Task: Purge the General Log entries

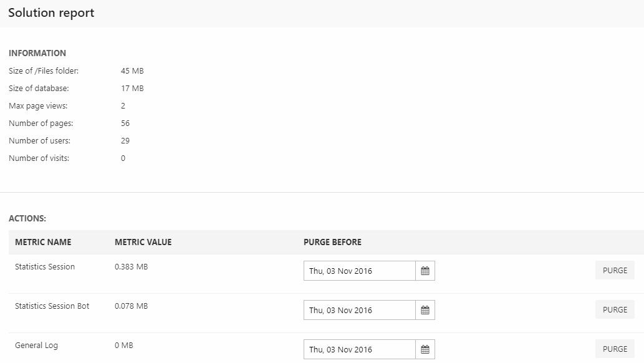Action: click(x=615, y=349)
